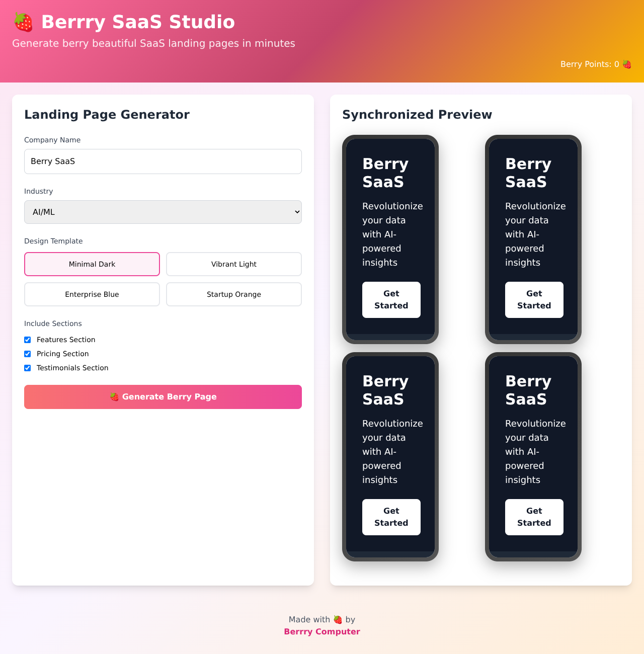
Task: Open the Berrry Computer link
Action: 321,631
